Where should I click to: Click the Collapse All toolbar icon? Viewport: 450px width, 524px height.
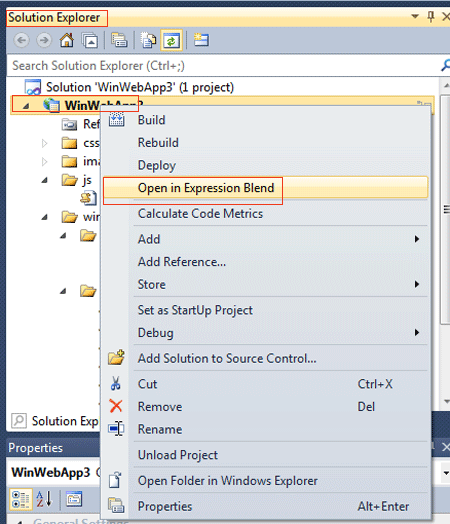(90, 40)
